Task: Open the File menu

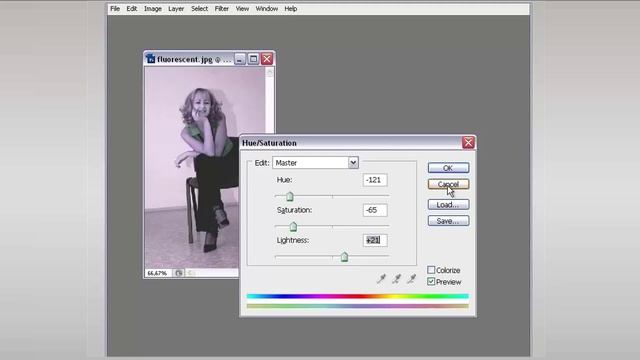Action: point(115,9)
